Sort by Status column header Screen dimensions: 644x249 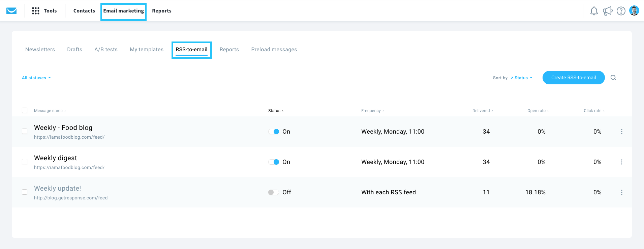coord(276,111)
